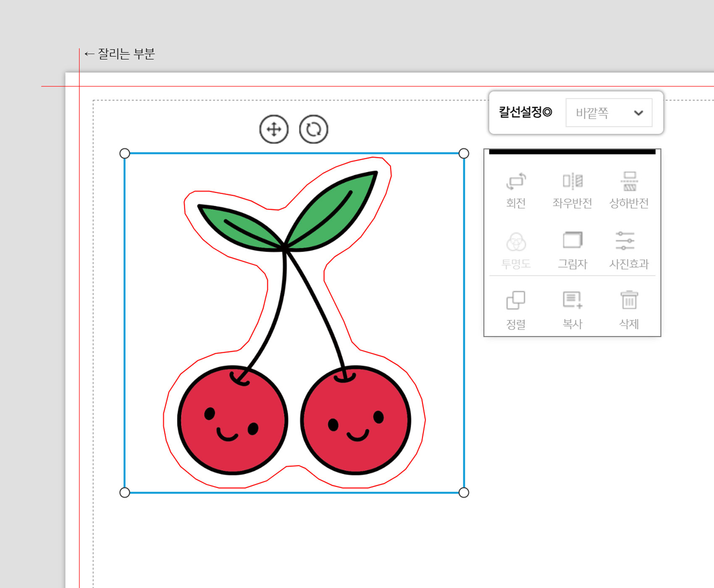Viewport: 714px width, 588px height.
Task: Click the move handle with four-way arrows
Action: pyautogui.click(x=274, y=129)
